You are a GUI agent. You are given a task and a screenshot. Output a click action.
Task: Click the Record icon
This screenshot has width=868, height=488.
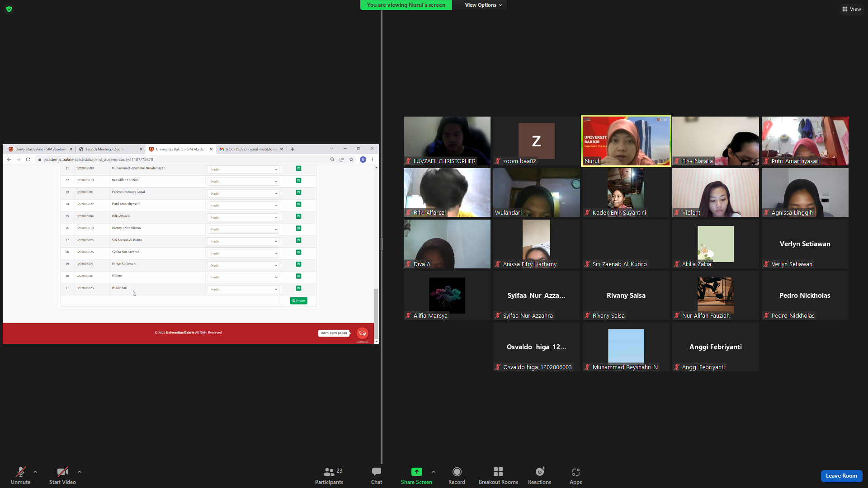(x=457, y=472)
